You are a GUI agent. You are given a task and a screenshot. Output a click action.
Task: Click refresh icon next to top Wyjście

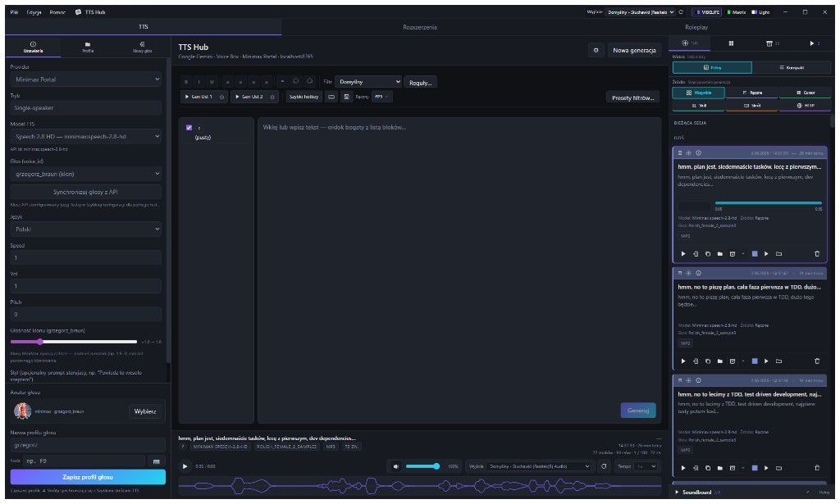click(x=681, y=11)
